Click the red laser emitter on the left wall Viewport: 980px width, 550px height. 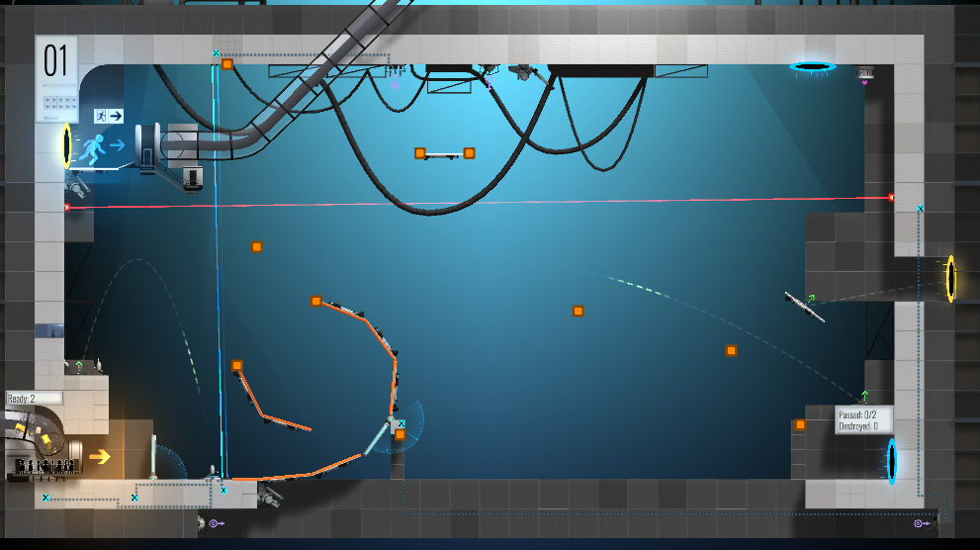67,207
